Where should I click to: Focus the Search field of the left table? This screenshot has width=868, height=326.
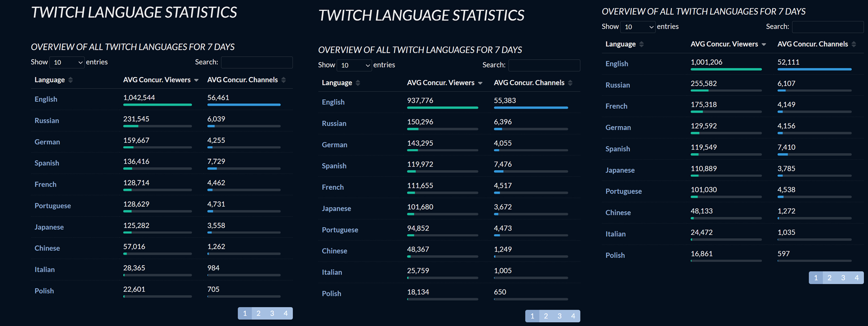pyautogui.click(x=257, y=62)
